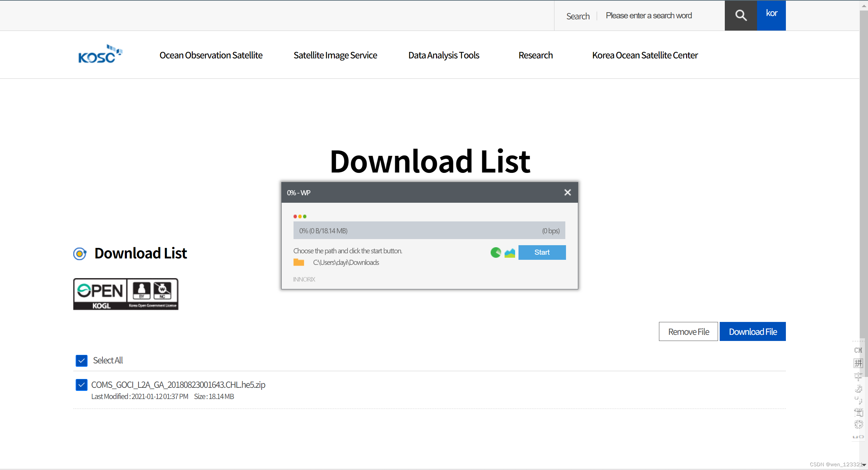The height and width of the screenshot is (470, 868).
Task: Click the IME pinyin mode icon
Action: coord(858,363)
